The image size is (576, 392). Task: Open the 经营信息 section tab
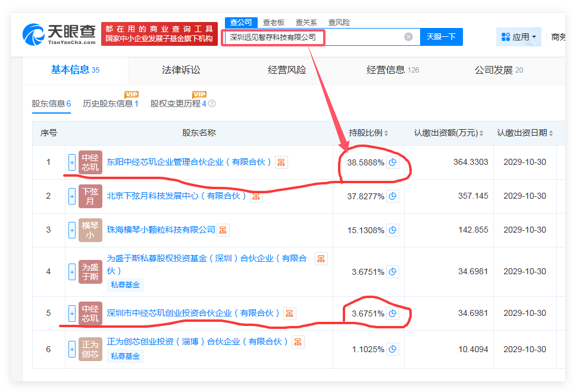click(393, 70)
